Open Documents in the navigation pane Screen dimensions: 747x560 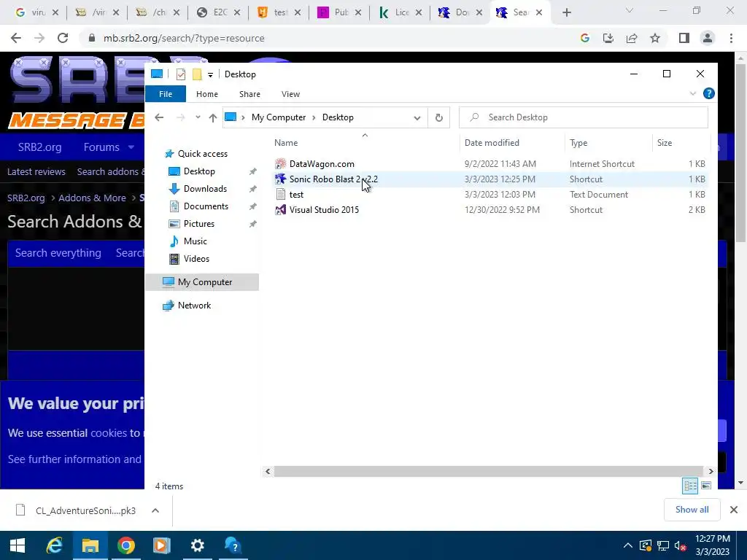[x=206, y=206]
